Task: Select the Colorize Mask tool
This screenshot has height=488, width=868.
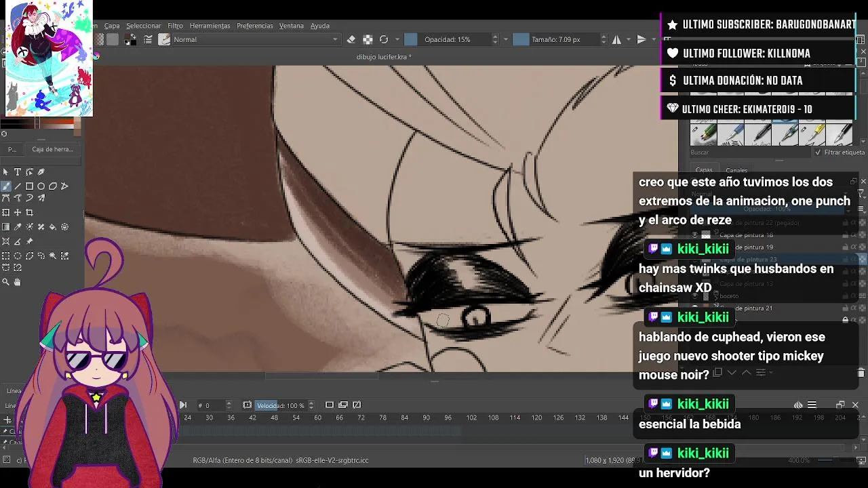Action: pyautogui.click(x=29, y=227)
